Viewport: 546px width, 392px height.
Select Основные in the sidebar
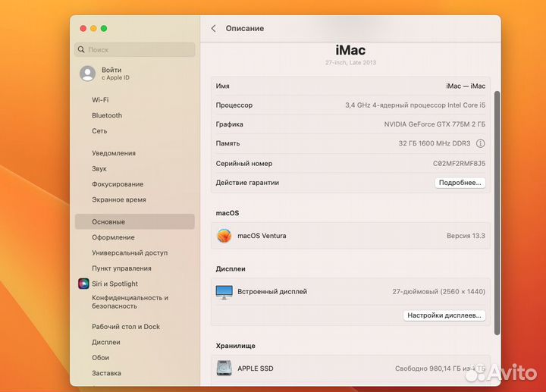[x=135, y=221]
